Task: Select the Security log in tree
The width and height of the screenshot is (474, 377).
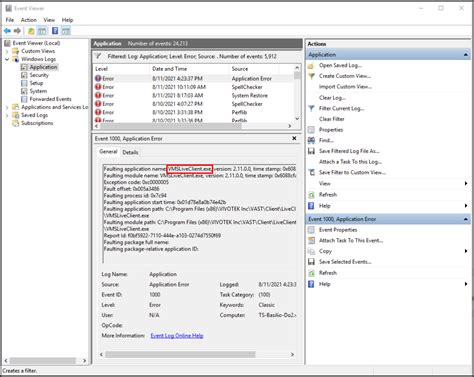Action: tap(39, 75)
